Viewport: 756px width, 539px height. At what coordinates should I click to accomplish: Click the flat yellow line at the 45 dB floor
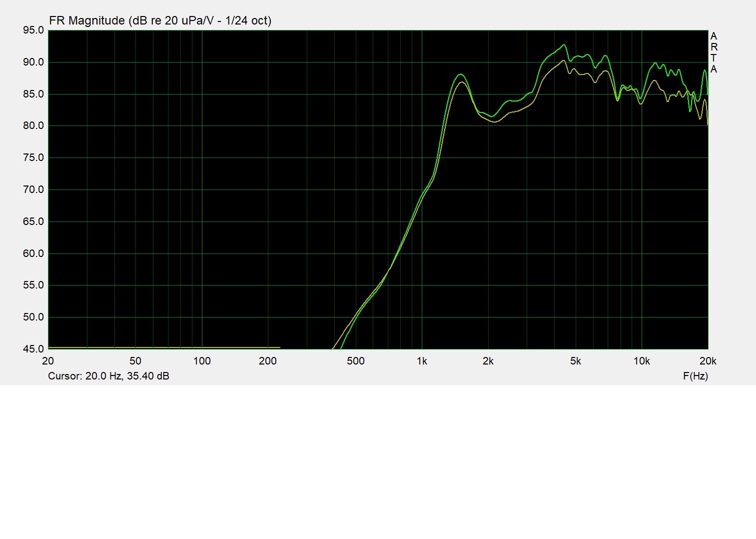point(165,347)
